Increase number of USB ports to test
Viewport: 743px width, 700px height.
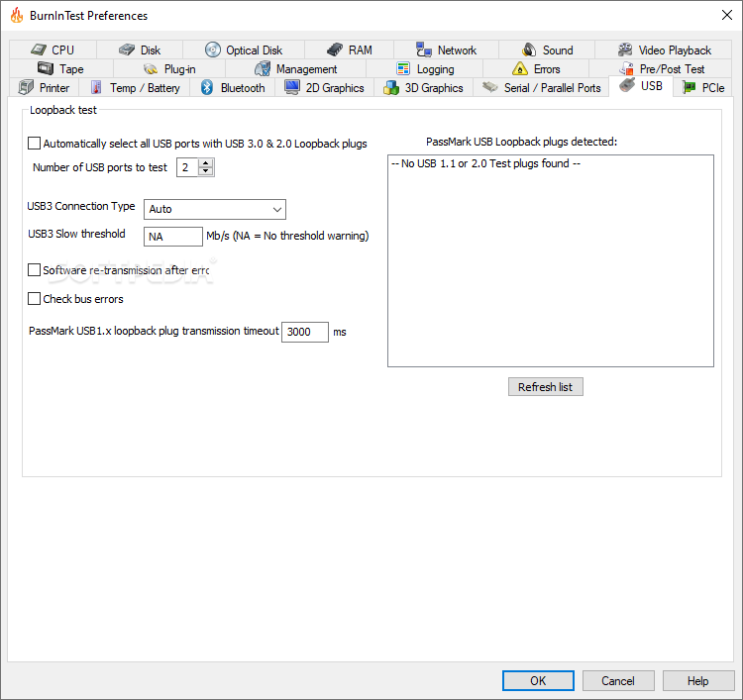[x=206, y=163]
